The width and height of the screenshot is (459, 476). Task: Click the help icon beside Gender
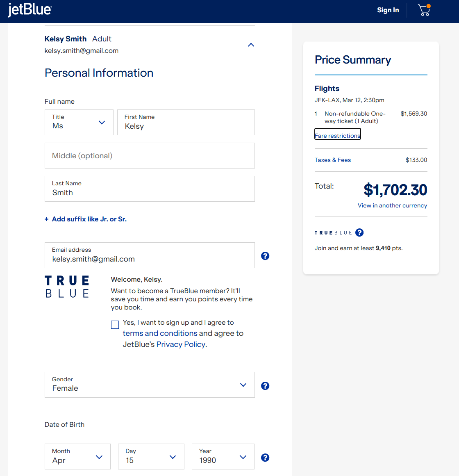[265, 386]
